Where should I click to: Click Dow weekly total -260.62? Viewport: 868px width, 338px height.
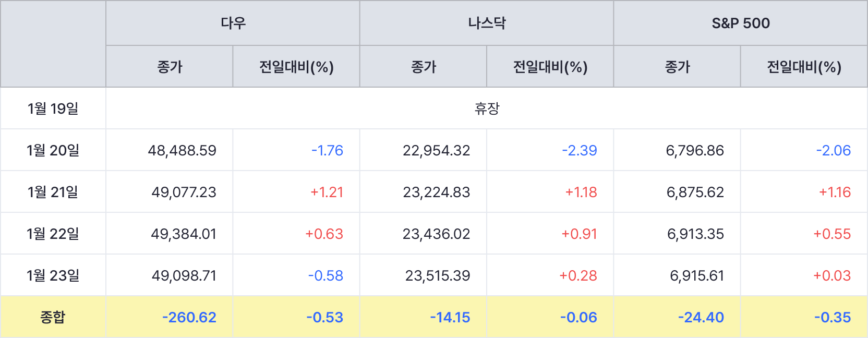click(x=189, y=317)
